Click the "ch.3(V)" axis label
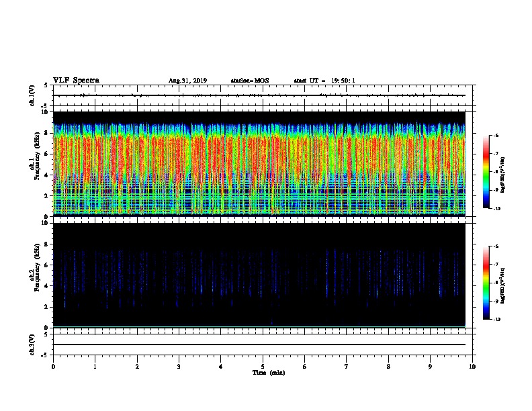The width and height of the screenshot is (532, 411). click(32, 345)
